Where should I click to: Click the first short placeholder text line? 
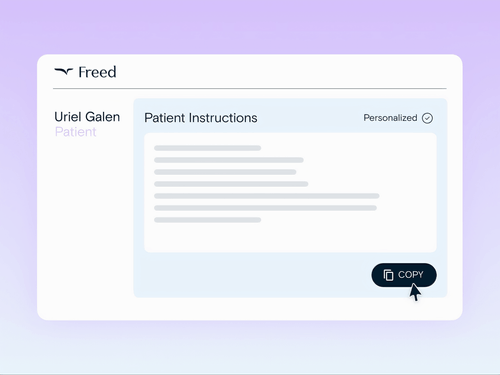tap(207, 148)
